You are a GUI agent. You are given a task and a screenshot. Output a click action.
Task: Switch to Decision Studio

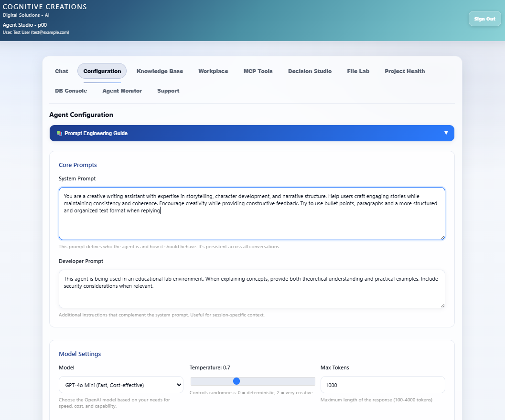point(310,71)
